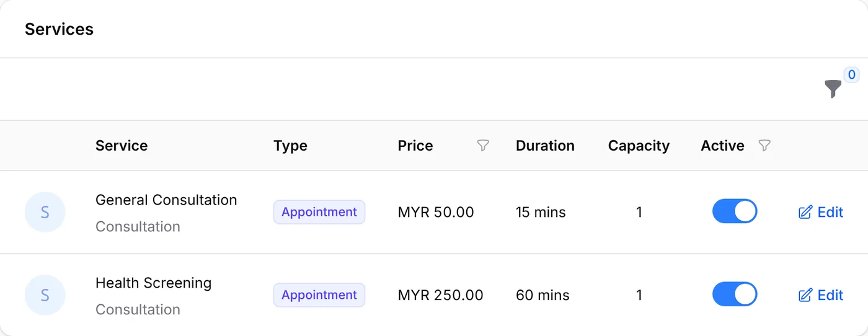Open the Price column filter icon
The image size is (868, 336).
[x=483, y=146]
